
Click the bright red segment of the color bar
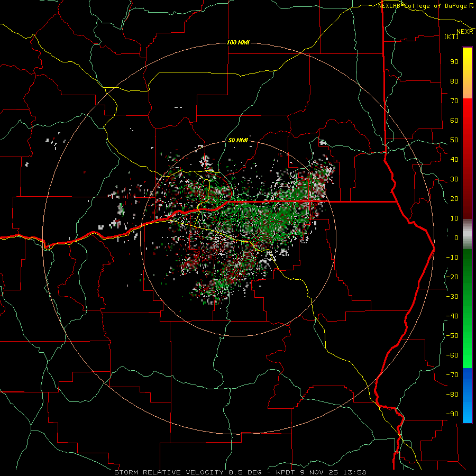pos(467,158)
